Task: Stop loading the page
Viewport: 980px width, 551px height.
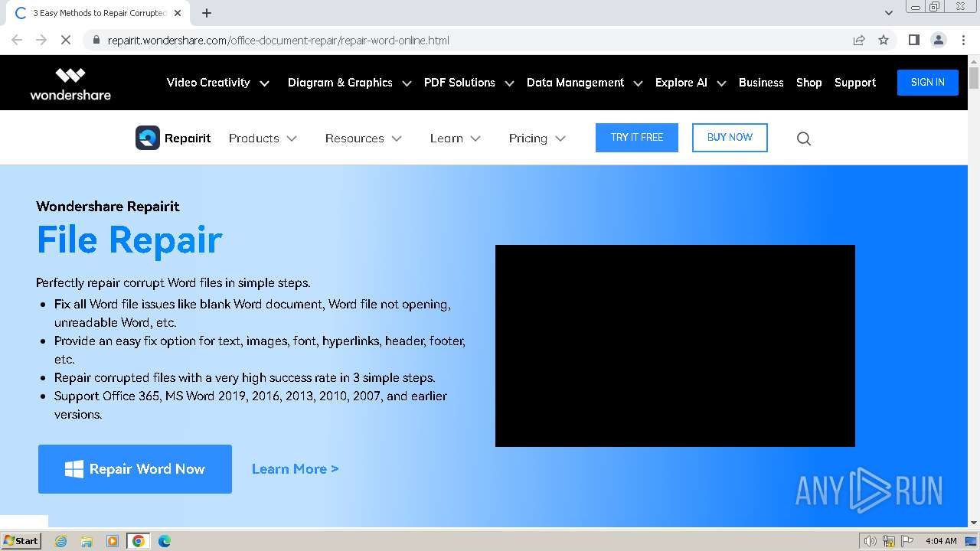Action: point(66,40)
